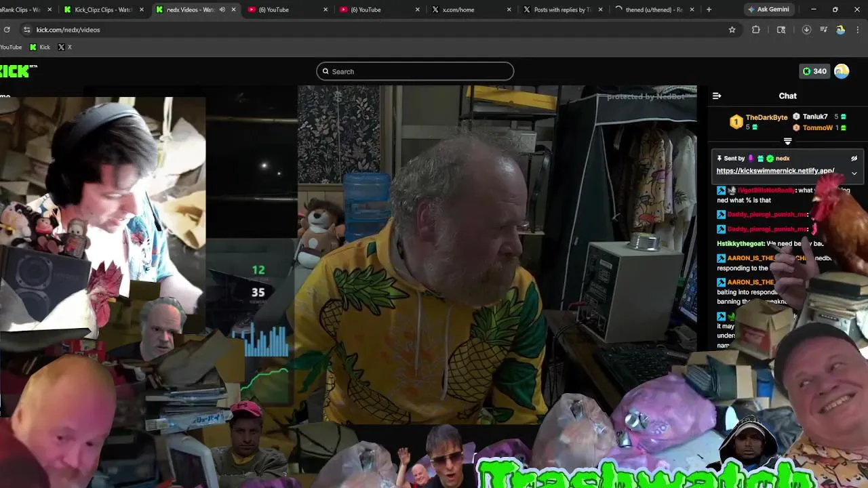Click TheDarkByte top gifter name
The width and height of the screenshot is (868, 488).
click(766, 117)
